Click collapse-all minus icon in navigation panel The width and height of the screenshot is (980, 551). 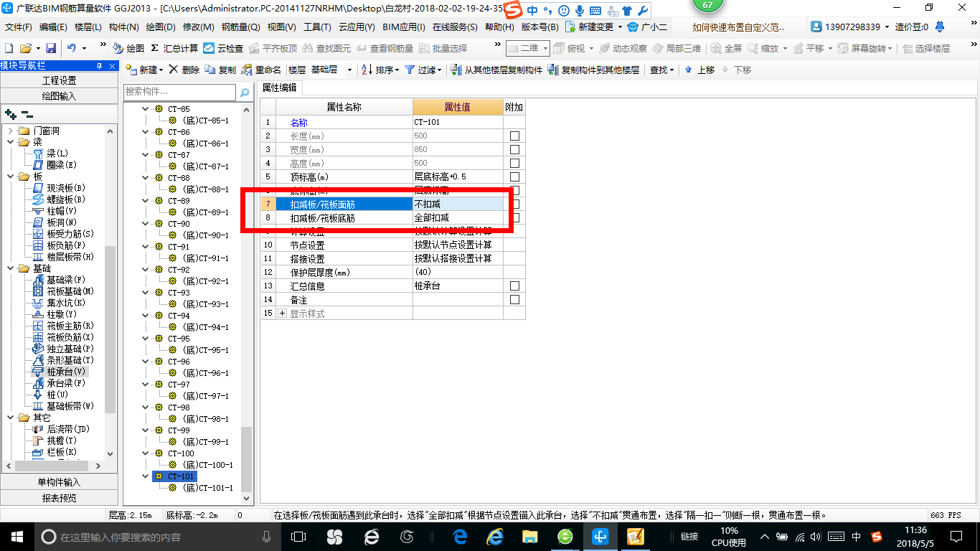click(27, 114)
